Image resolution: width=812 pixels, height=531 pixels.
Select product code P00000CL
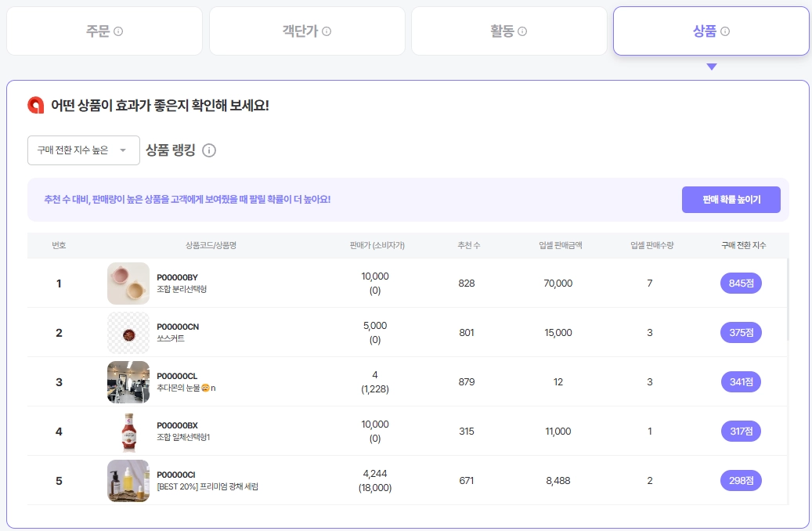pos(177,376)
